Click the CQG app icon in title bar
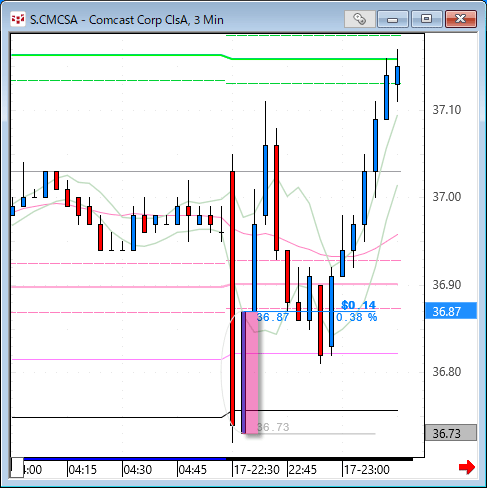The height and width of the screenshot is (488, 487). (18, 19)
